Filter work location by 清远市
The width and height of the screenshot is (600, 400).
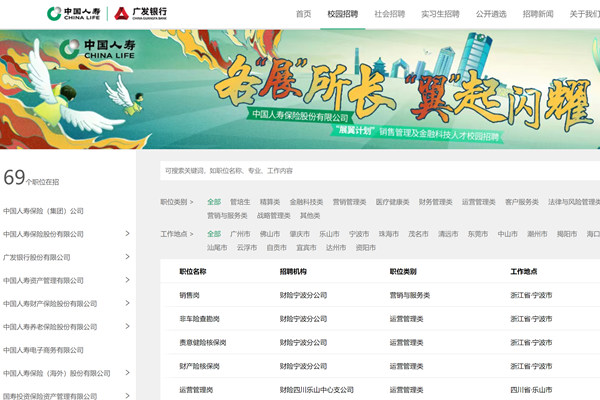[448, 234]
